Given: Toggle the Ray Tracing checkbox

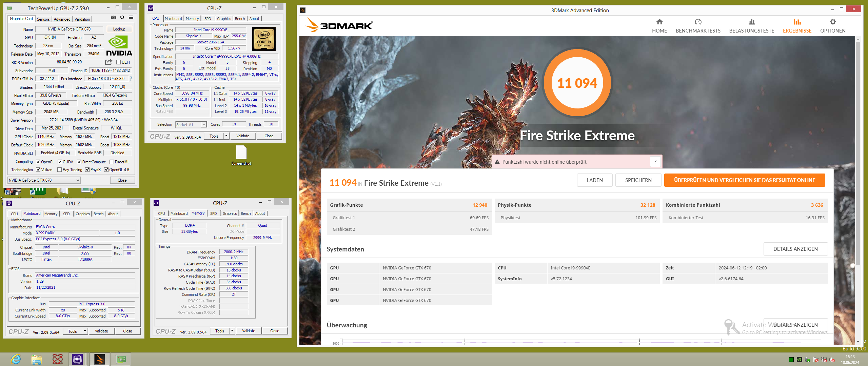Looking at the screenshot, I should (x=60, y=170).
